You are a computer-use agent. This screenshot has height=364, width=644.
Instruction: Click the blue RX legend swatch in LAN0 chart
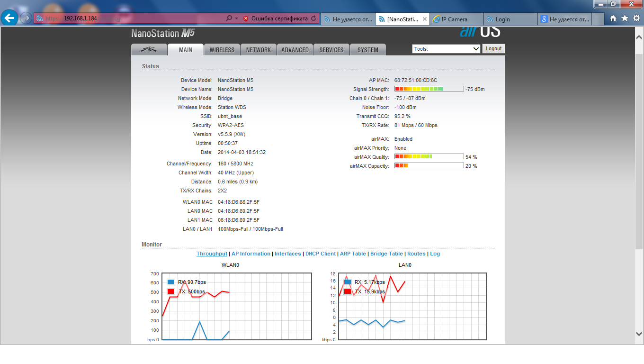click(x=348, y=282)
